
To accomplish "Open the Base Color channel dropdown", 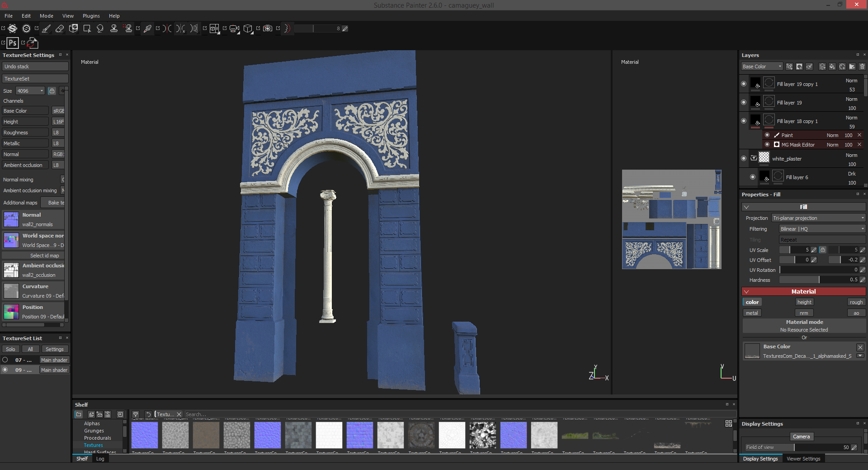I will pyautogui.click(x=762, y=66).
